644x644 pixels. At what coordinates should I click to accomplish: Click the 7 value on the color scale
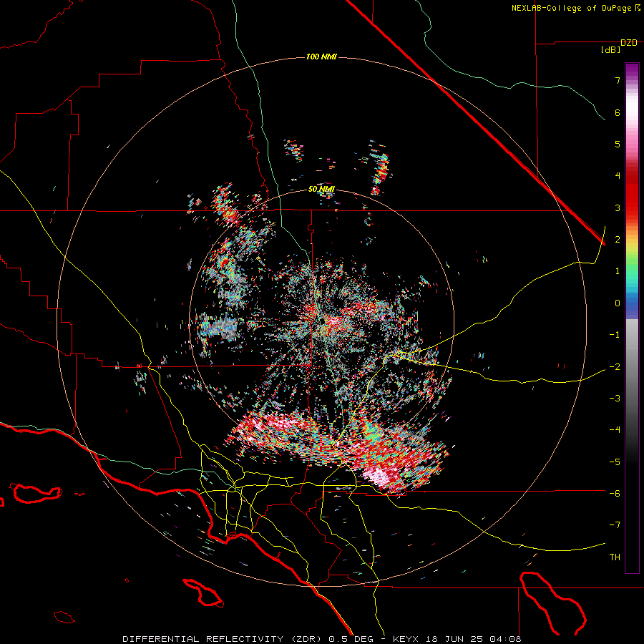(618, 80)
